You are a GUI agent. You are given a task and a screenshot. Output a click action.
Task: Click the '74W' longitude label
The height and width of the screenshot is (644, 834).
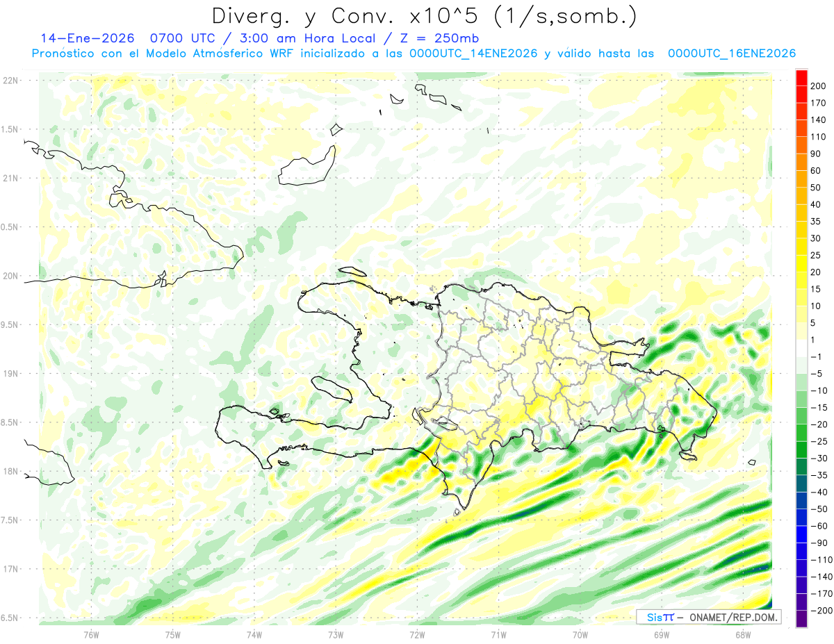(x=254, y=635)
